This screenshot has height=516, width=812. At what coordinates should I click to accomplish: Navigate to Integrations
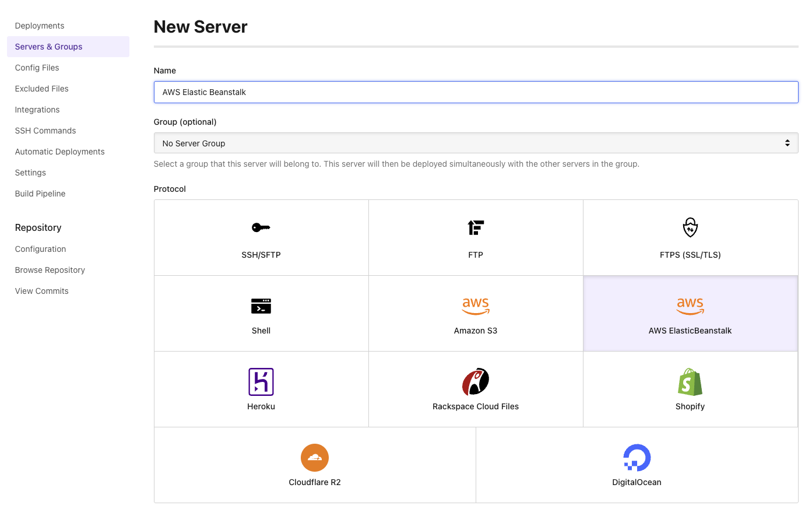click(37, 110)
